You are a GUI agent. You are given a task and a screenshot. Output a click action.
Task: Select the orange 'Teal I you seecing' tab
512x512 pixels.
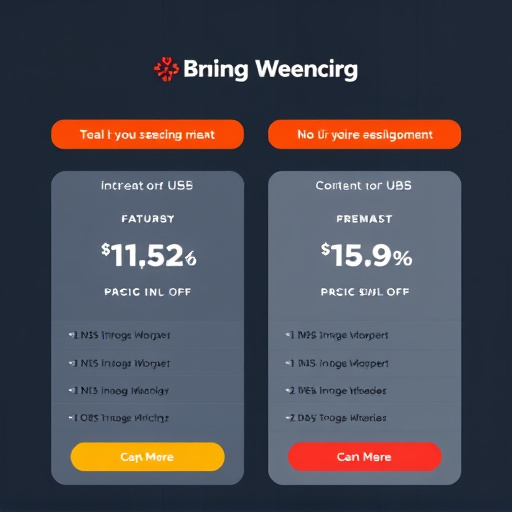click(147, 134)
